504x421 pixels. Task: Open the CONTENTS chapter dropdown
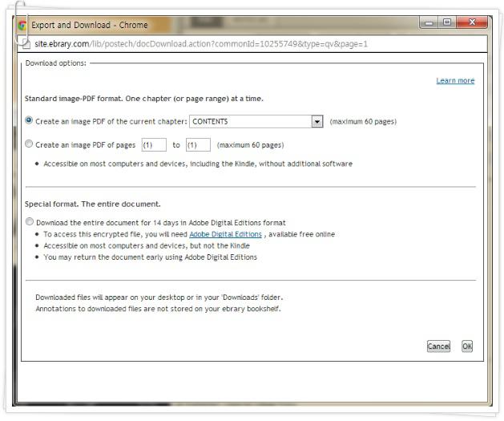tap(256, 122)
